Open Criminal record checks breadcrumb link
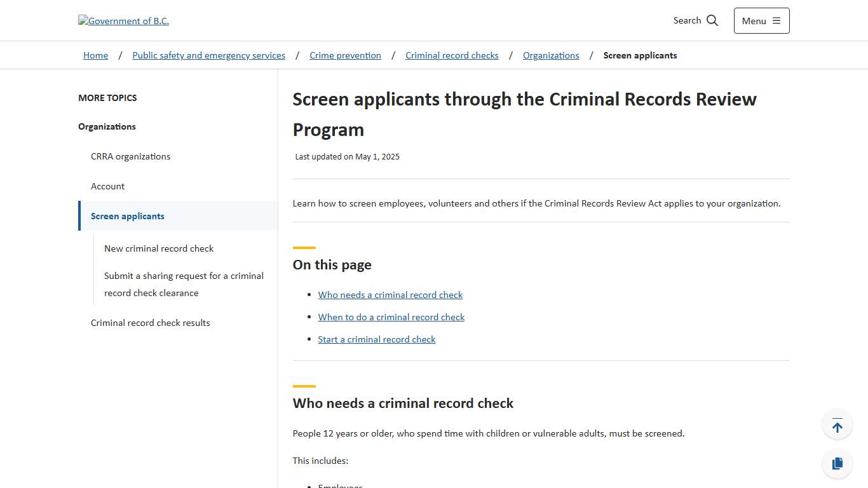This screenshot has width=868, height=488. click(x=452, y=55)
